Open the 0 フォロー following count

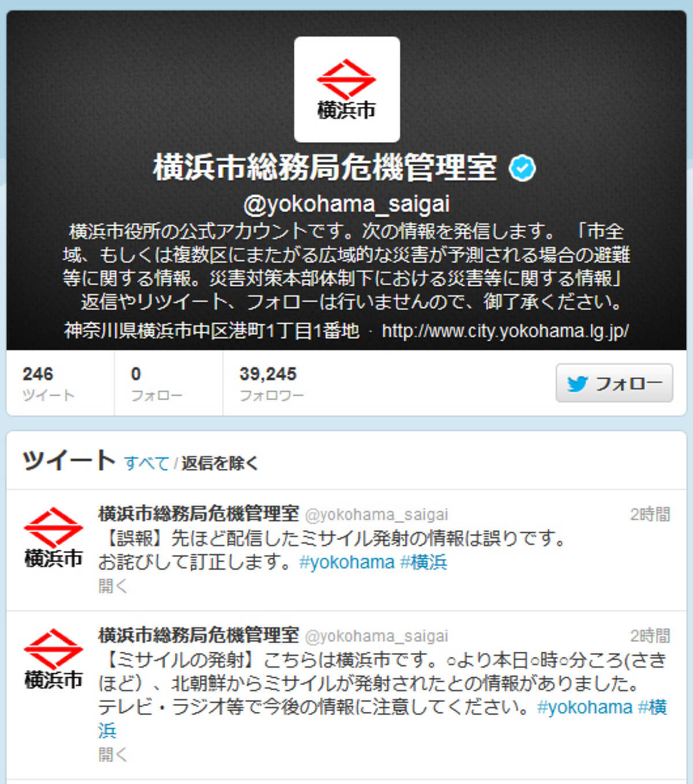coord(156,383)
